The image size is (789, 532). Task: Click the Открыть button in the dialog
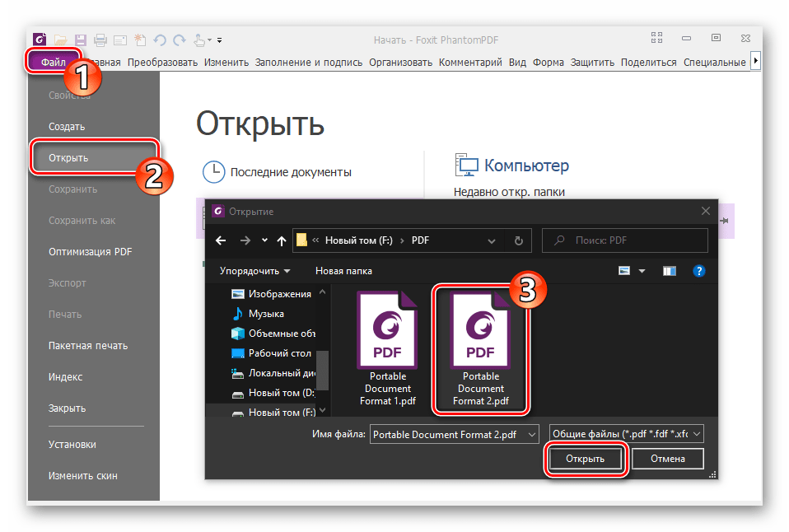point(586,459)
